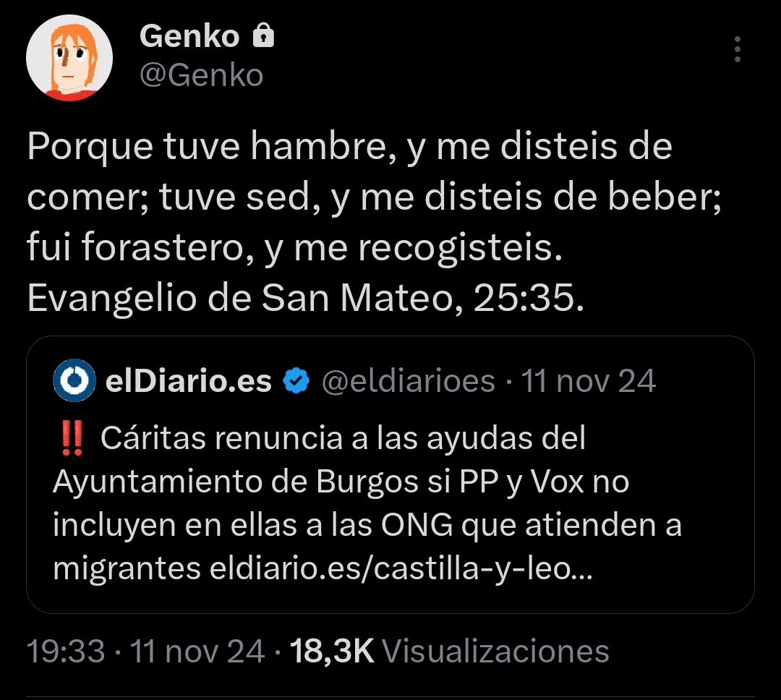Open the elDiario.es account name
This screenshot has width=781, height=700.
pos(189,380)
